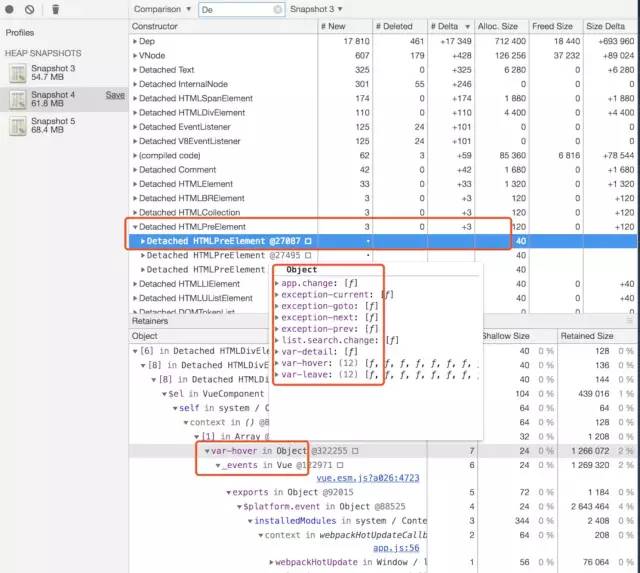
Task: Expand Detached HTMLDivElement row
Action: tap(135, 113)
